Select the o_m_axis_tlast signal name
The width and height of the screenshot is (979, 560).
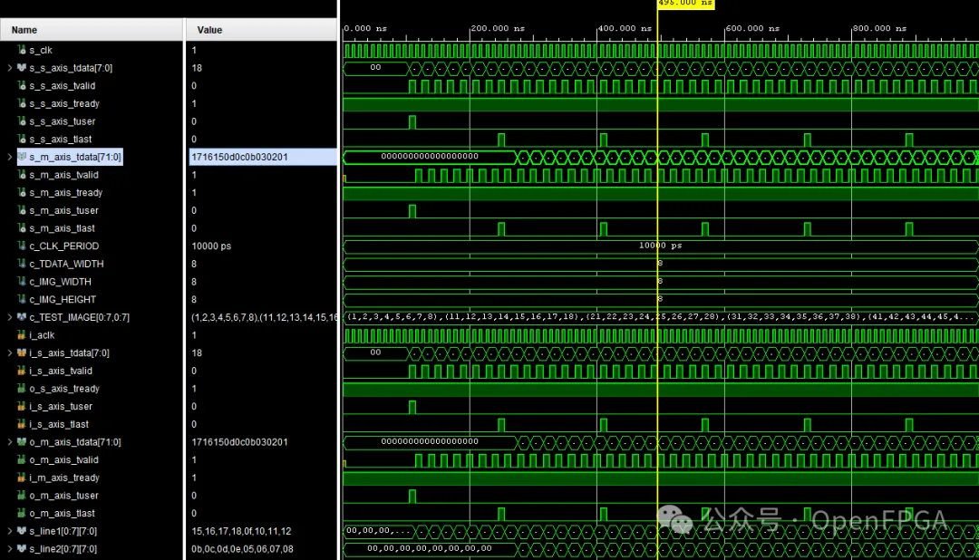tap(63, 513)
